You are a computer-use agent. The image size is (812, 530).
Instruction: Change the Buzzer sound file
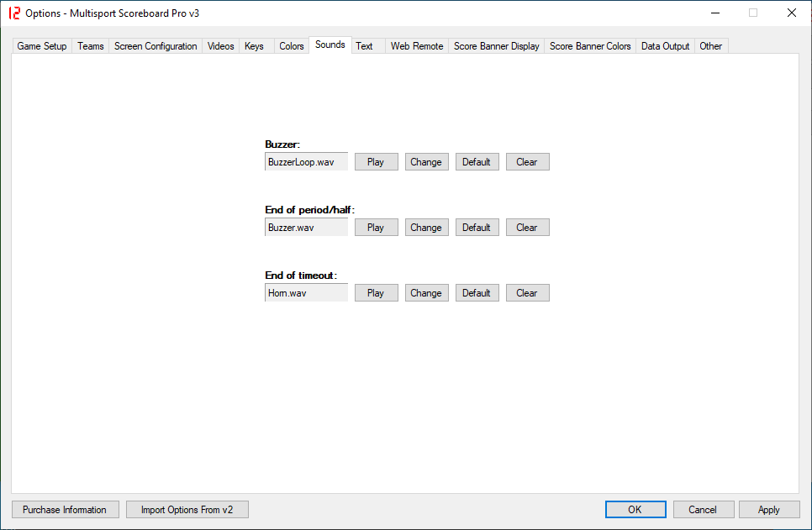point(426,162)
